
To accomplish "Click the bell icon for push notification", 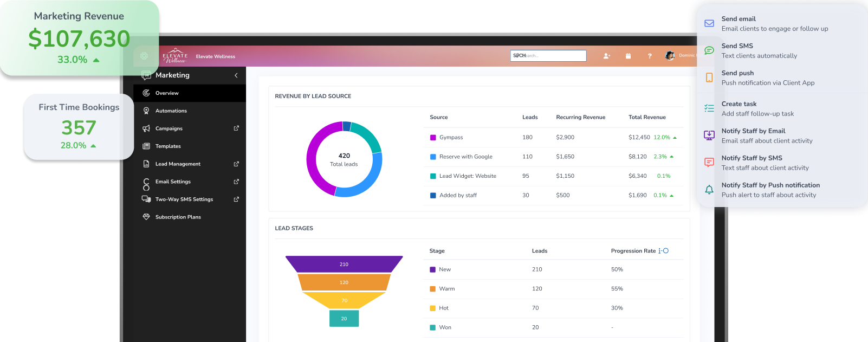I will tap(709, 190).
